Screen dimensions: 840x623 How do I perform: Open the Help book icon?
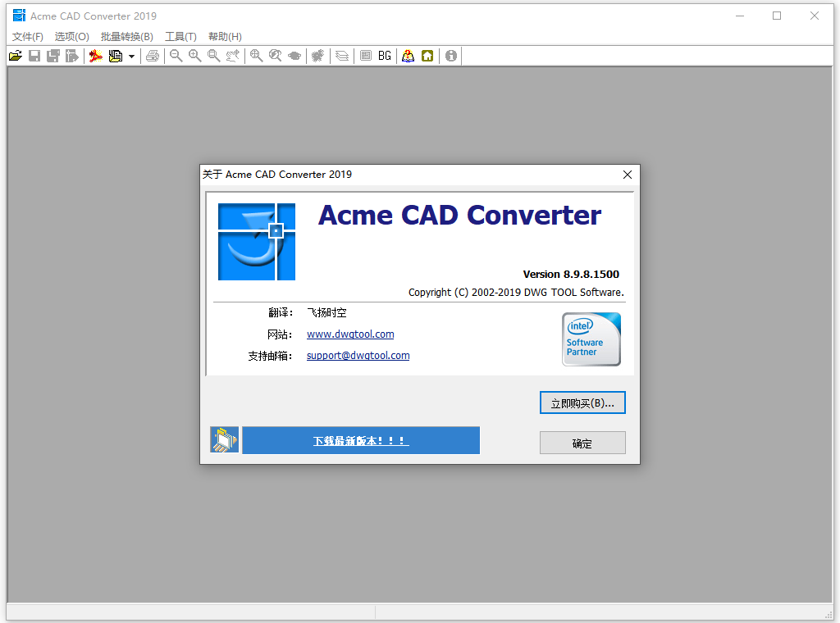click(409, 55)
